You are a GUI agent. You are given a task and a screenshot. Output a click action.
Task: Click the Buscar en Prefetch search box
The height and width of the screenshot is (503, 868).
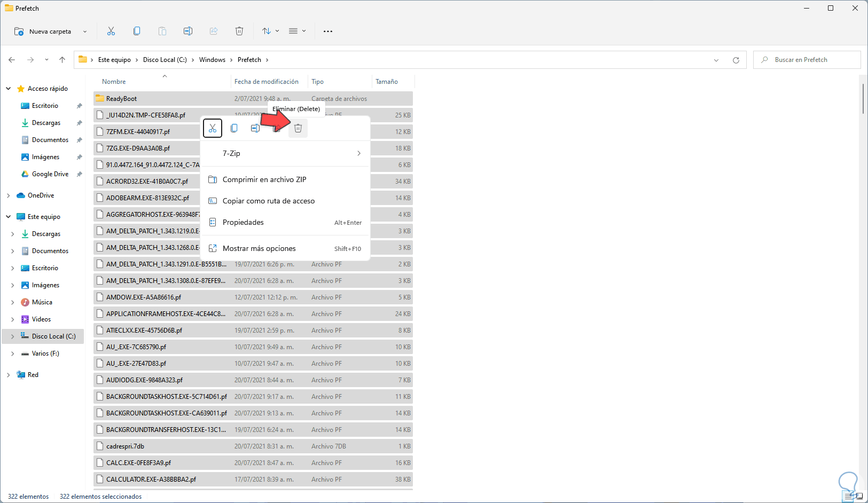(807, 60)
